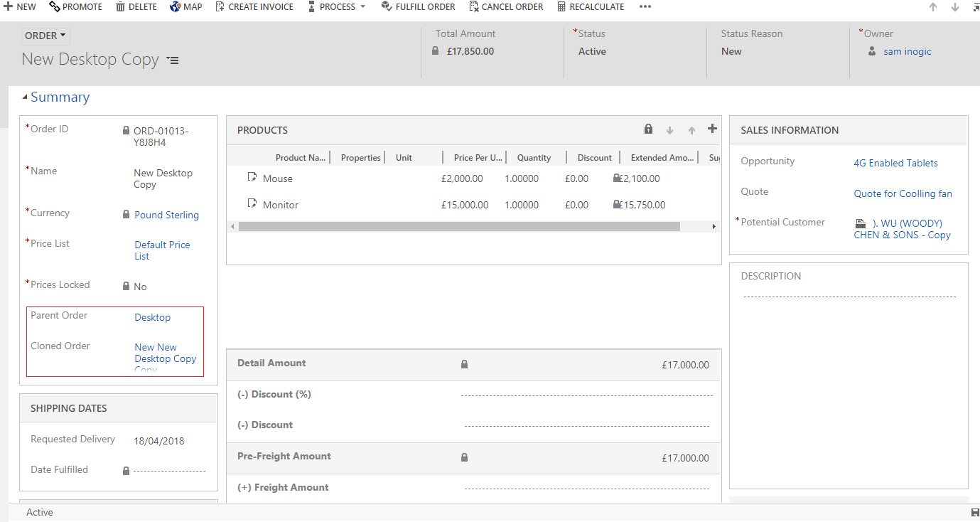Open the Desktop parent order link
The image size is (980, 522).
click(x=153, y=317)
